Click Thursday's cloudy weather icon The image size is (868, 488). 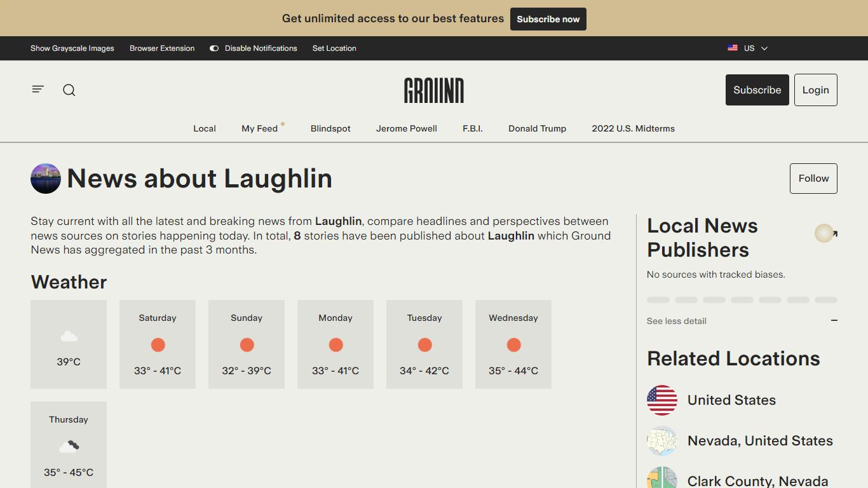tap(69, 446)
